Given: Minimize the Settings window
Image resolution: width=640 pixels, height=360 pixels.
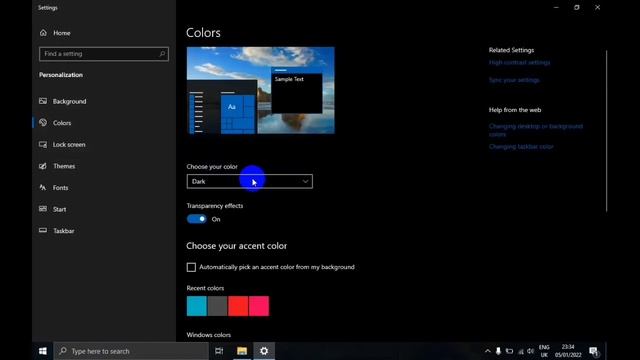Looking at the screenshot, I should click(x=556, y=7).
